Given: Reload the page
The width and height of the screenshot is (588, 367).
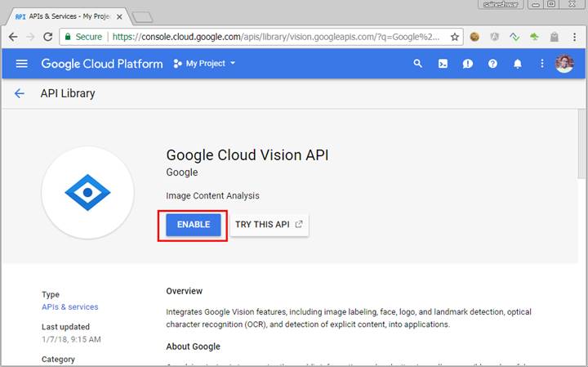Looking at the screenshot, I should (47, 37).
